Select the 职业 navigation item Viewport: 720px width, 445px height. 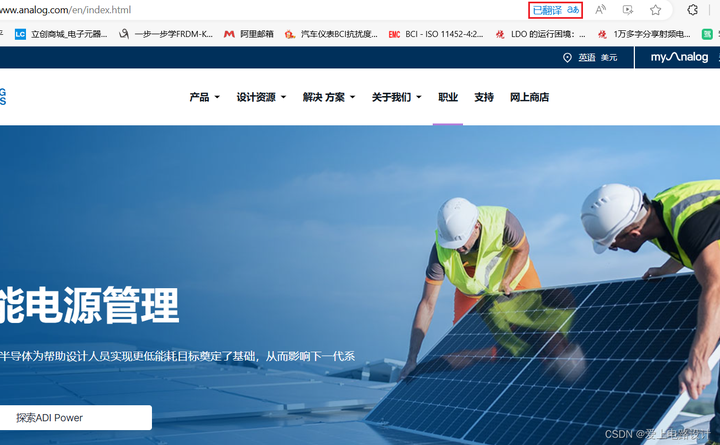click(x=448, y=97)
